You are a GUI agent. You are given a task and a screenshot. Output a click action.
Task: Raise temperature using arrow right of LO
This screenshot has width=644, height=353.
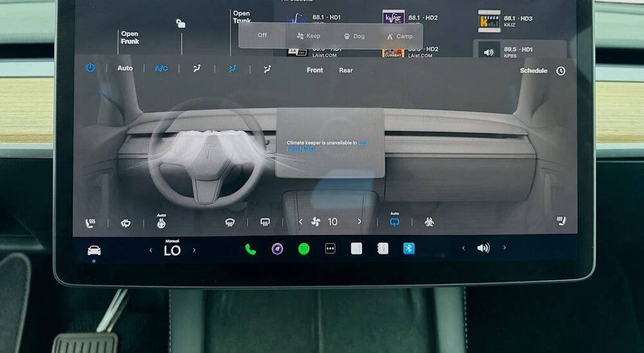[194, 250]
